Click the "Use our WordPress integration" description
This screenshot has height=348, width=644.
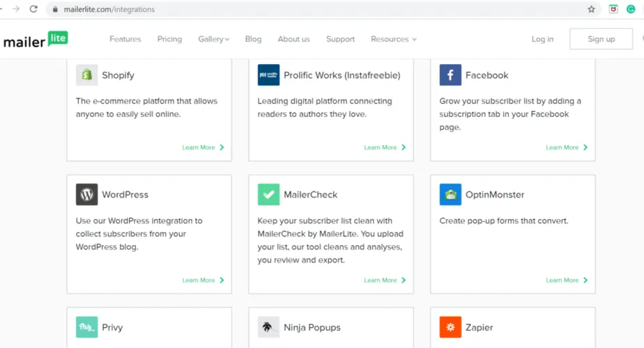[139, 234]
